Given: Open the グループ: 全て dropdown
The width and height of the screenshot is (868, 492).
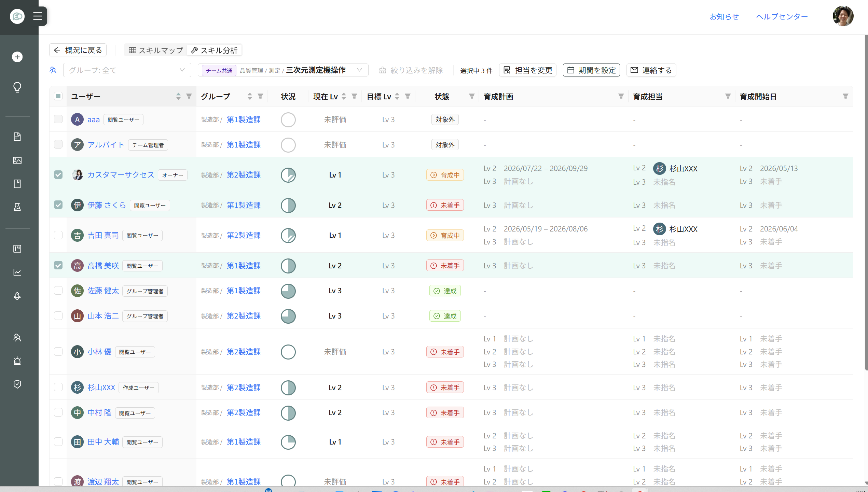Looking at the screenshot, I should point(127,70).
